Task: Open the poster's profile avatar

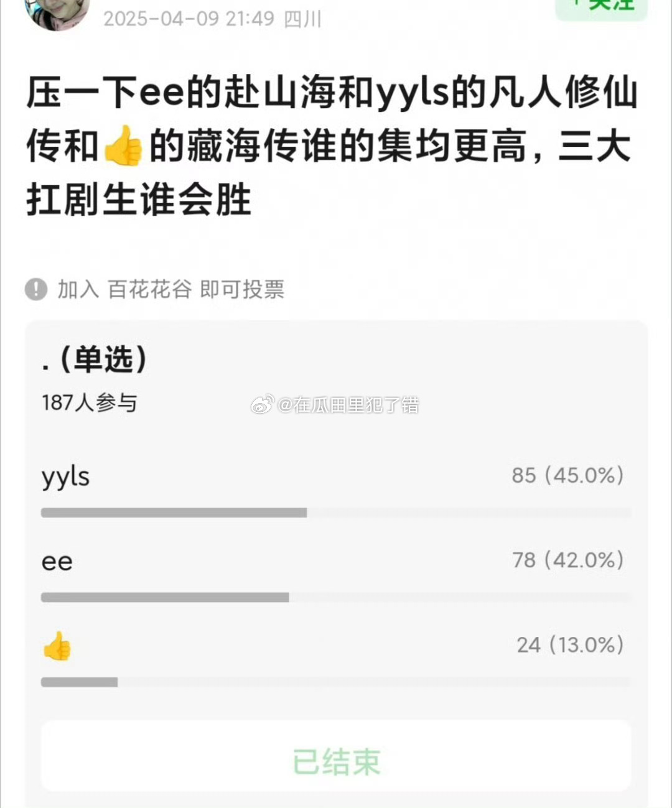Action: 57,11
